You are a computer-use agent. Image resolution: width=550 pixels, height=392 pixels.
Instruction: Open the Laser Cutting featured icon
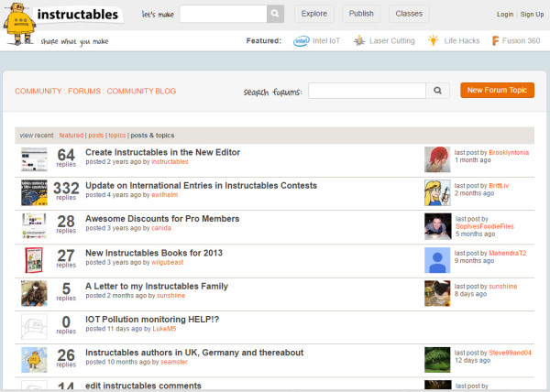pos(359,40)
